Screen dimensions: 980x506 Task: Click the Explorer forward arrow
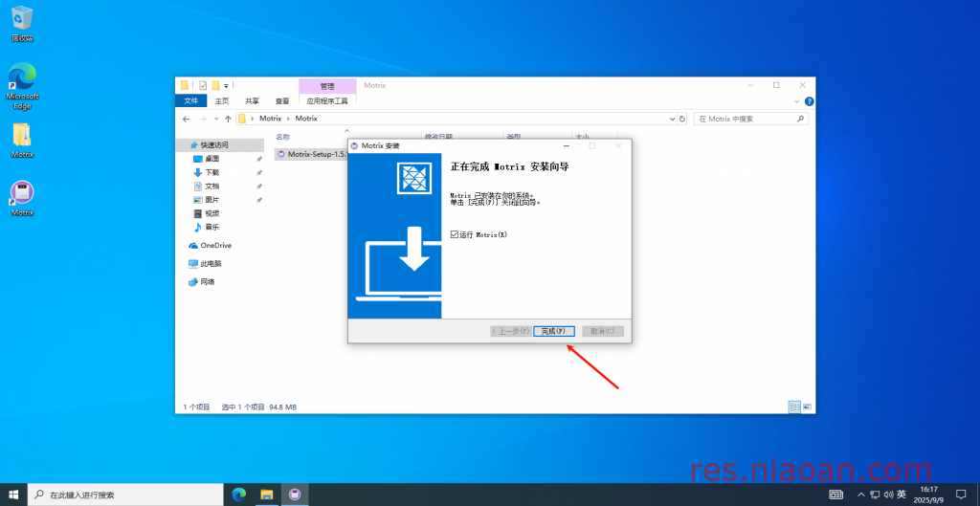coord(203,119)
